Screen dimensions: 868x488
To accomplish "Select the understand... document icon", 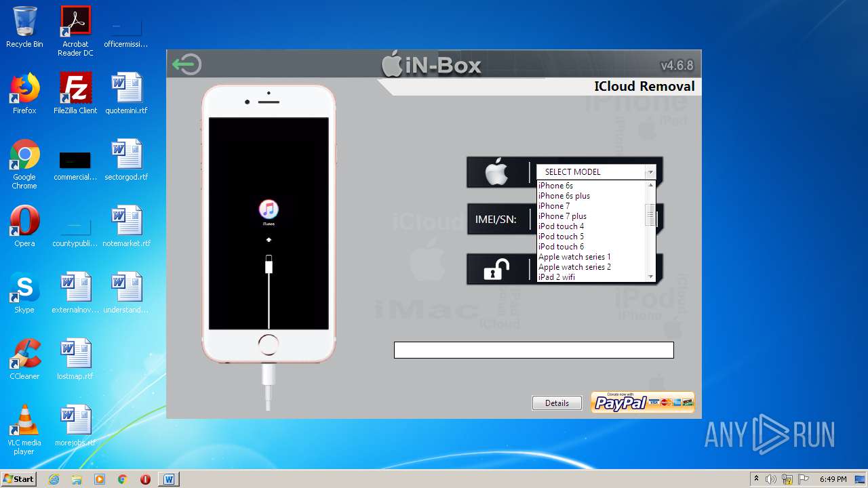I will 127,293.
